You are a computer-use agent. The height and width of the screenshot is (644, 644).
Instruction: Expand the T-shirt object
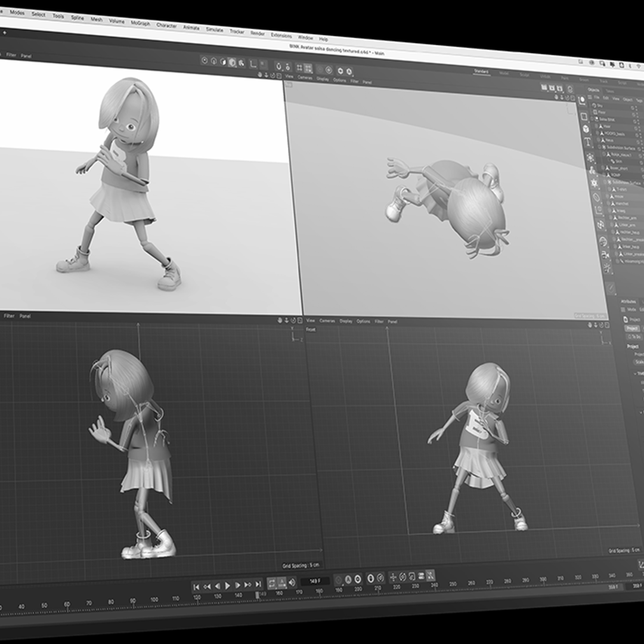click(x=609, y=190)
